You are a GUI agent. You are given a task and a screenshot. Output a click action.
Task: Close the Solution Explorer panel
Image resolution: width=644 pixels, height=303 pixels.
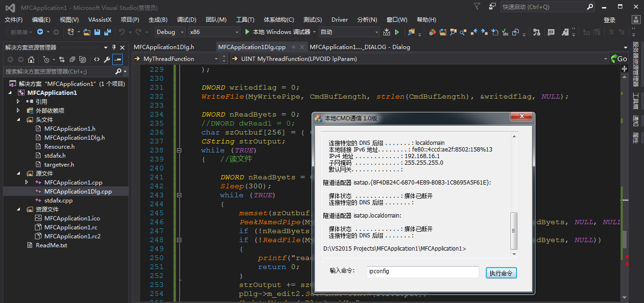click(x=122, y=47)
